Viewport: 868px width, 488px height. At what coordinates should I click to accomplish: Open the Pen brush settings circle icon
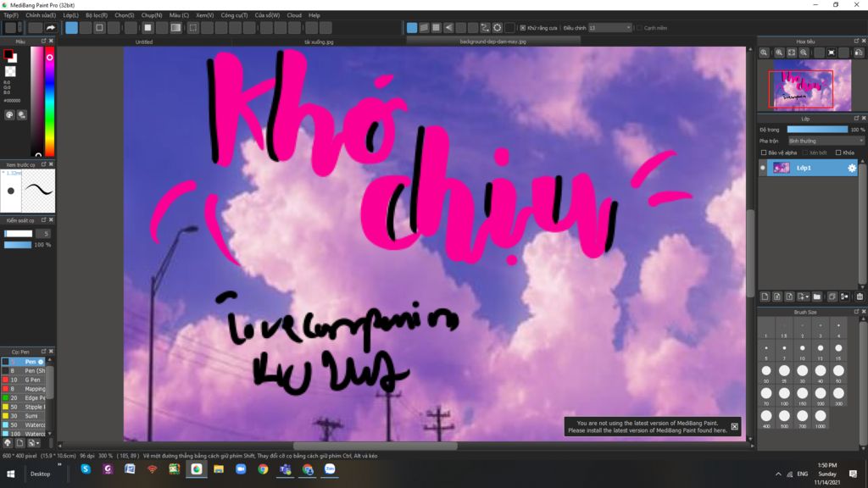pyautogui.click(x=41, y=362)
